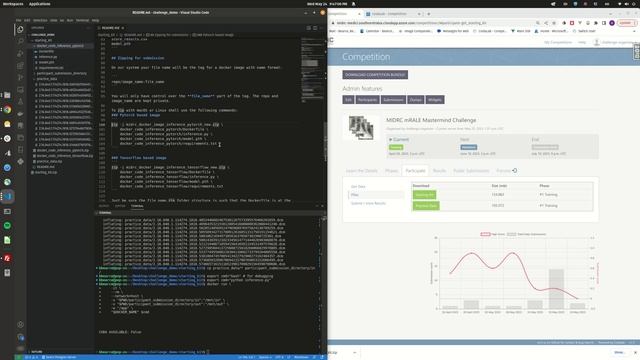Open FileZilla from the Ubuntu dock
This screenshot has height=360, width=640.
coord(7,258)
